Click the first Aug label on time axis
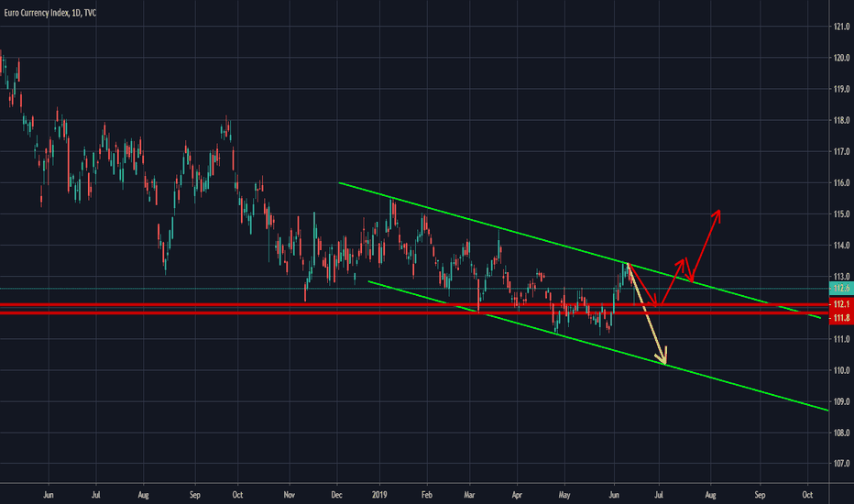The width and height of the screenshot is (854, 504). [143, 495]
